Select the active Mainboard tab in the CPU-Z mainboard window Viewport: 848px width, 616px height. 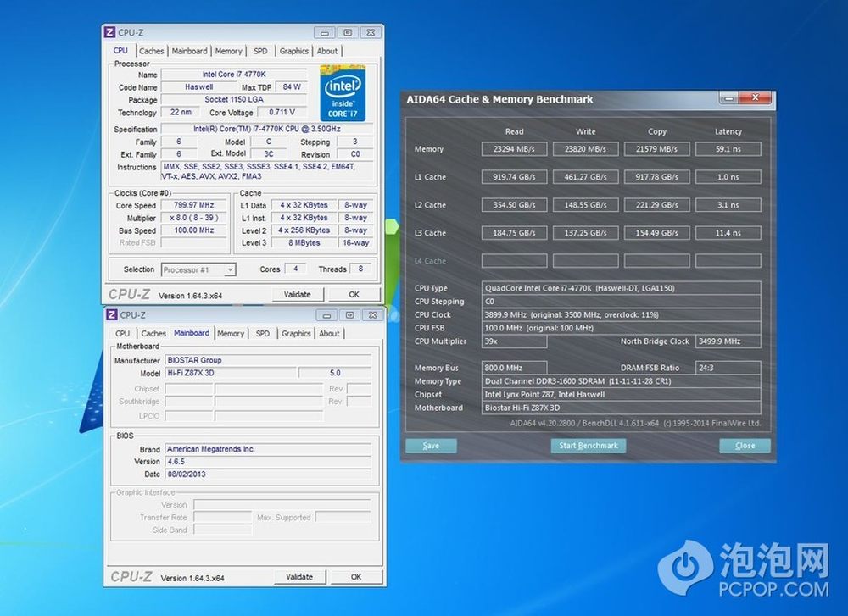coord(192,333)
